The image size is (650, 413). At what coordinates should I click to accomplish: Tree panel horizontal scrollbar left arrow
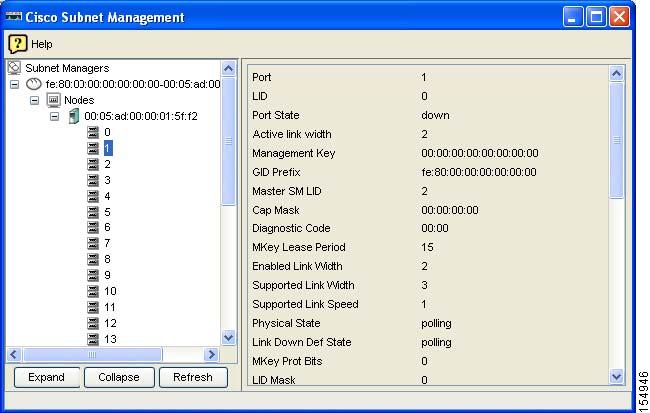click(13, 355)
